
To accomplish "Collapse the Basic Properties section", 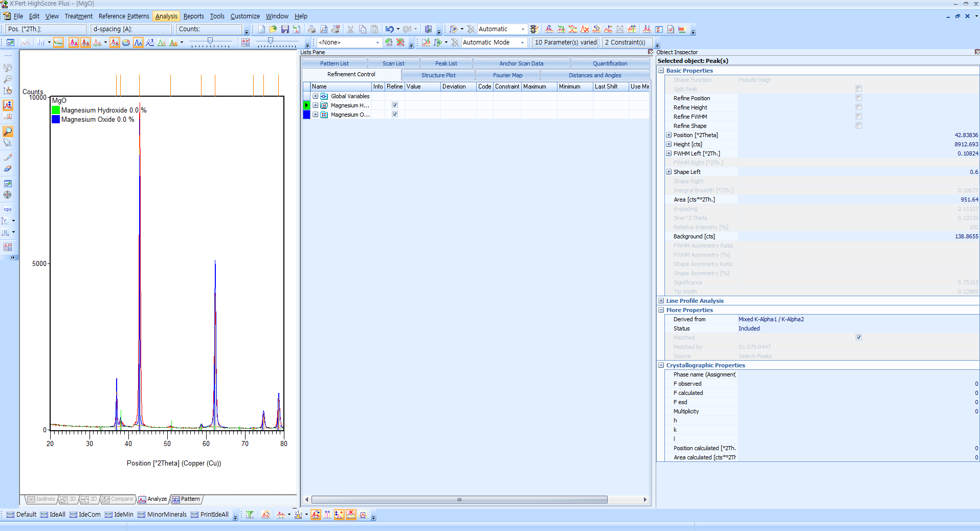I will click(661, 71).
